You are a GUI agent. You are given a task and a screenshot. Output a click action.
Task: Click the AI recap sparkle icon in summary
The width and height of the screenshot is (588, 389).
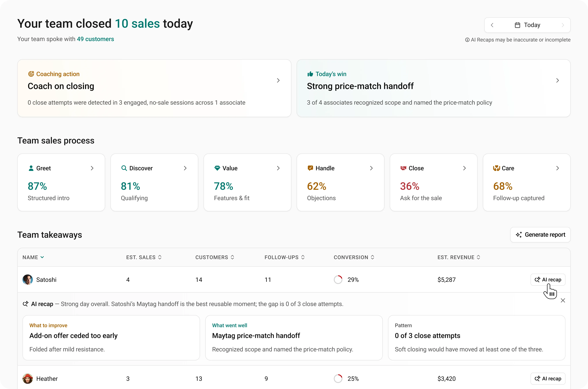(x=26, y=304)
